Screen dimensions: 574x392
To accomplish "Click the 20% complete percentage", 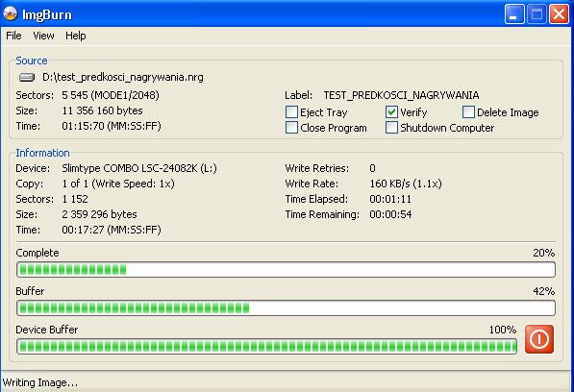I will 543,253.
